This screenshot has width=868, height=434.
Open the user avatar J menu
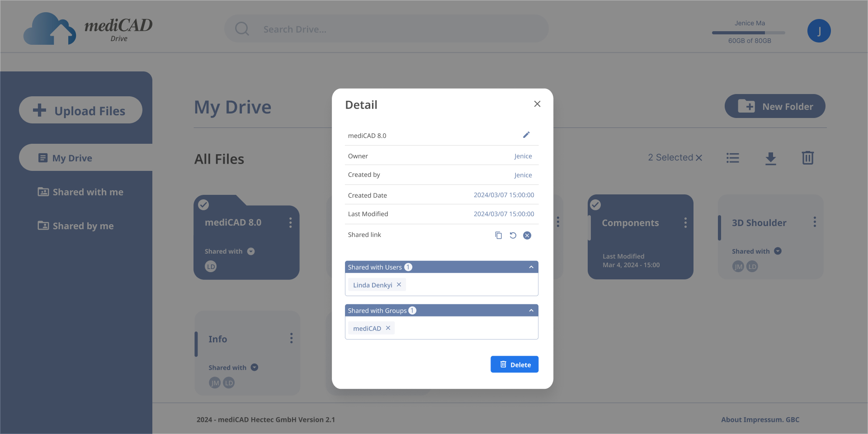(819, 31)
